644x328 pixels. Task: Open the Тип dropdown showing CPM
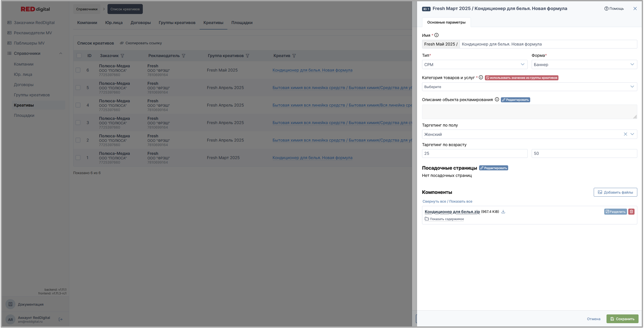click(474, 65)
